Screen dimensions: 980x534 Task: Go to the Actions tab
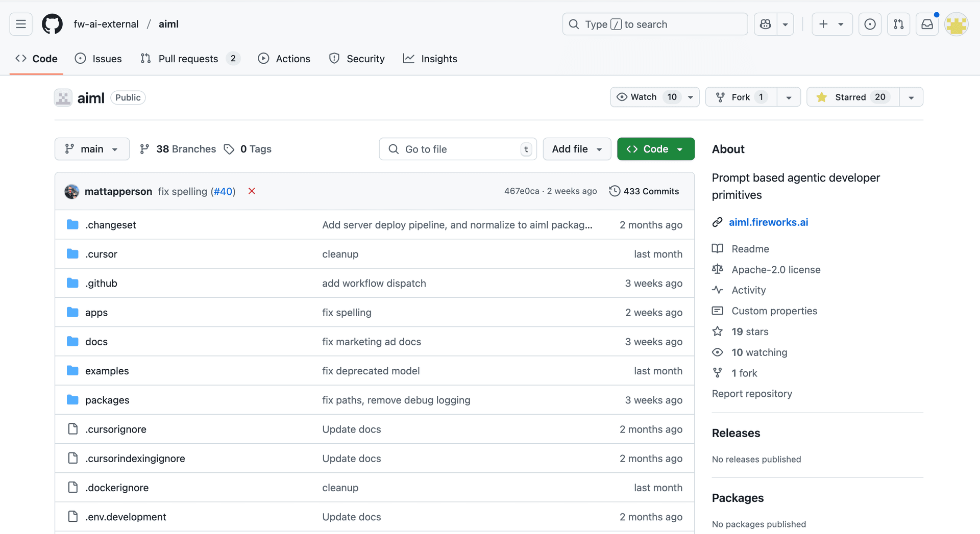click(284, 59)
